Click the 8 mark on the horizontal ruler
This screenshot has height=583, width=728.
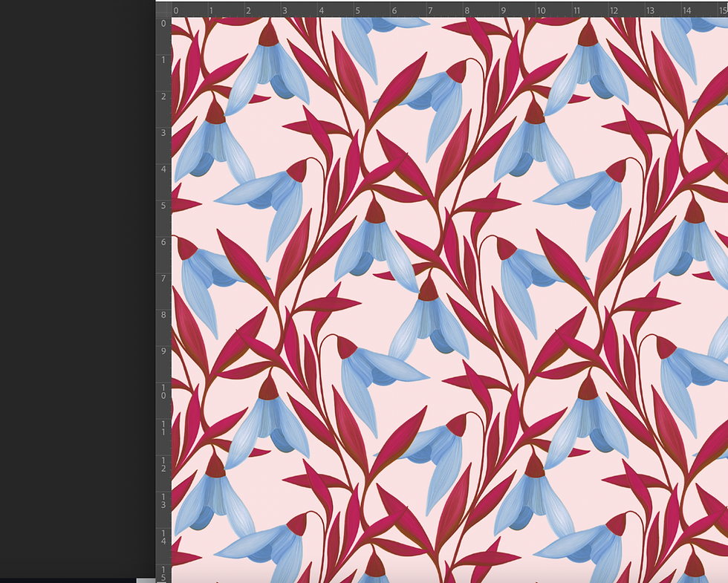(x=467, y=10)
